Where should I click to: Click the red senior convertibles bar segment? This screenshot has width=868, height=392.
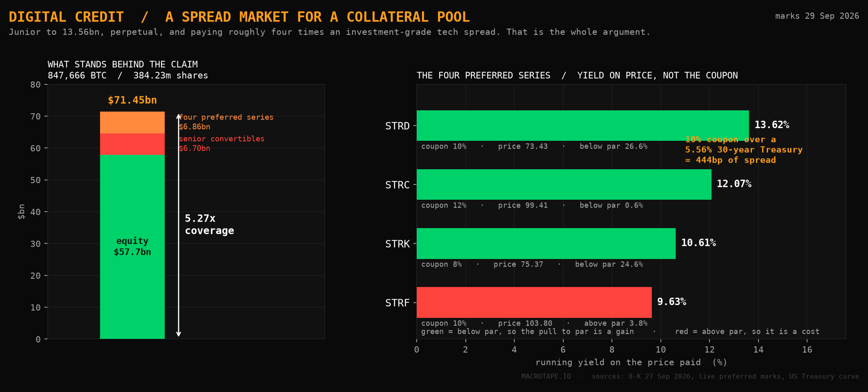(132, 144)
